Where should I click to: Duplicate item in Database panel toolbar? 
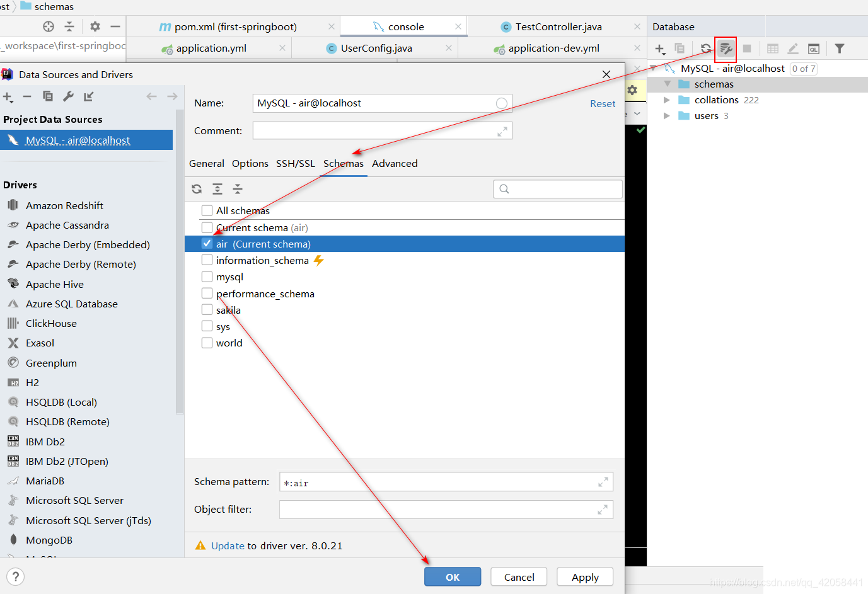tap(680, 49)
